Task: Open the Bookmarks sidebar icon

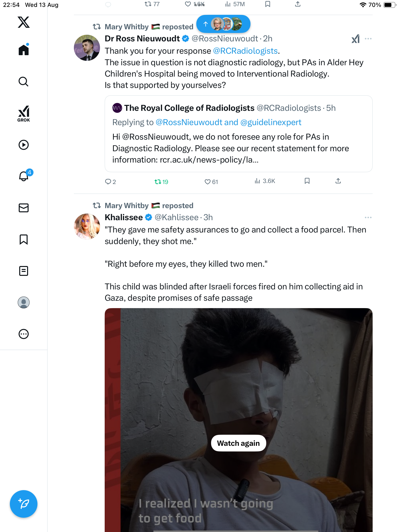Action: [24, 239]
